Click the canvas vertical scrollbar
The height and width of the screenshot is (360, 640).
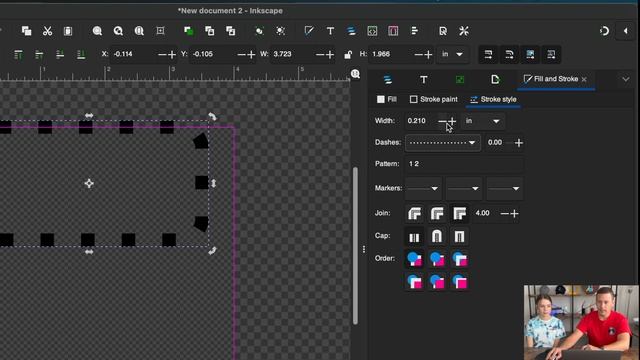[356, 246]
